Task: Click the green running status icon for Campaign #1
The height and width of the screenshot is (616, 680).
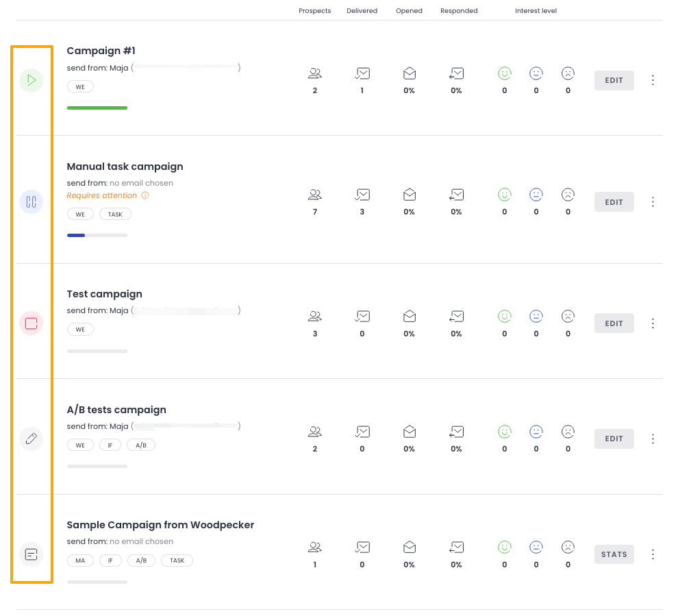Action: 31,80
